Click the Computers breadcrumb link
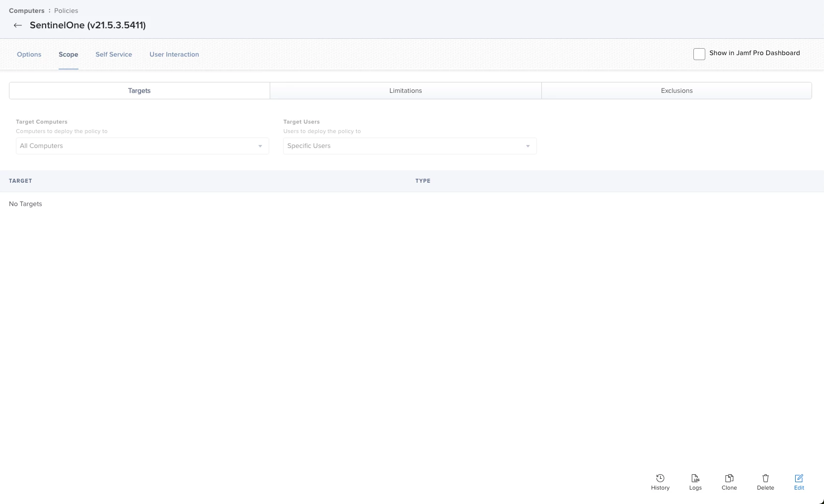This screenshot has height=504, width=824. pyautogui.click(x=27, y=10)
